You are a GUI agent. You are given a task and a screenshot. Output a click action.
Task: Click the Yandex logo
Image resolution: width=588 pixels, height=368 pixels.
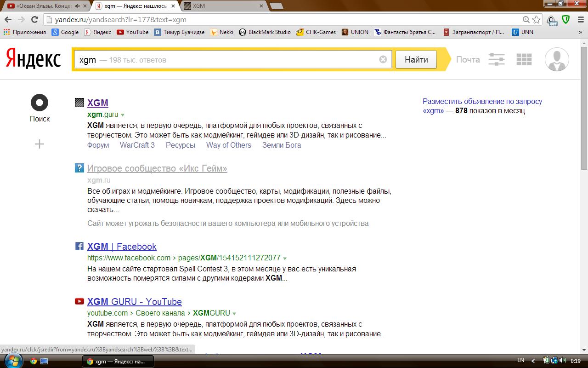pos(33,60)
